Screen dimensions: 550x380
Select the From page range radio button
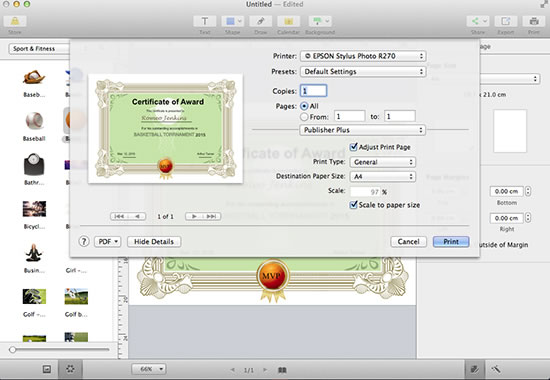[x=304, y=116]
